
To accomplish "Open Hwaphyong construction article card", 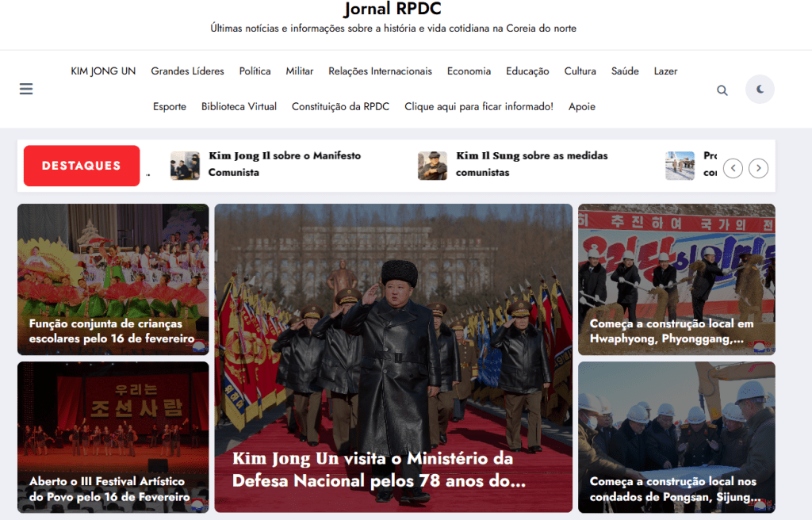I will click(x=671, y=331).
